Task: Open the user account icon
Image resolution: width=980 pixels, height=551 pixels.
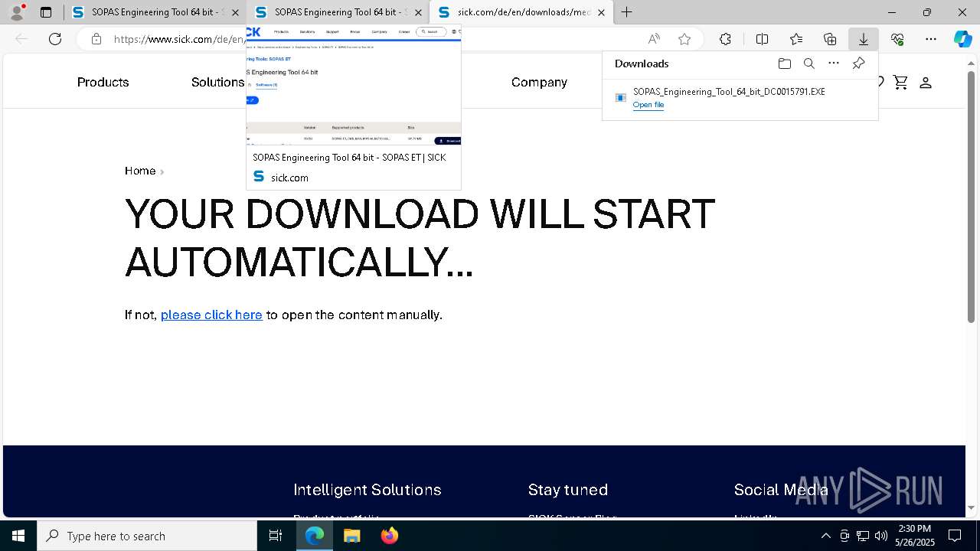Action: [x=925, y=82]
